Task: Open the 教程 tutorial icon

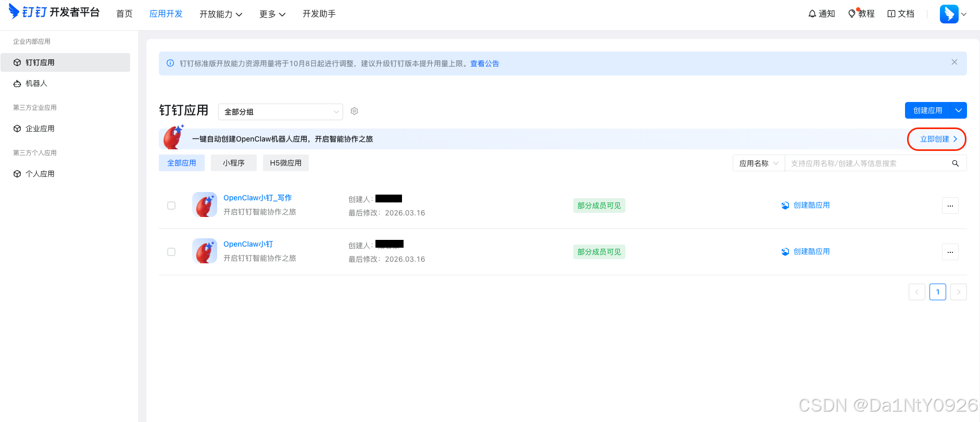Action: (852, 14)
